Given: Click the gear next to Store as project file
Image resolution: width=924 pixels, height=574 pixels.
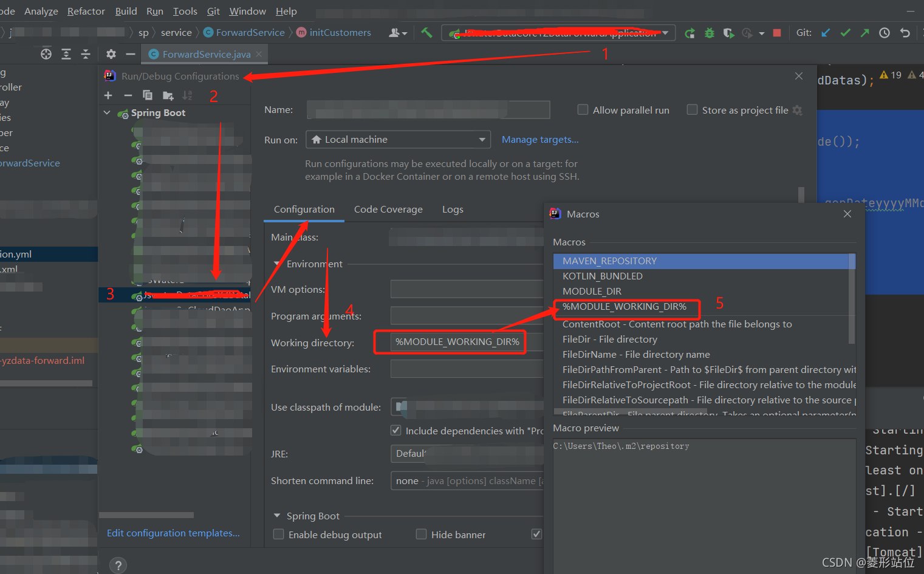Looking at the screenshot, I should pyautogui.click(x=798, y=110).
